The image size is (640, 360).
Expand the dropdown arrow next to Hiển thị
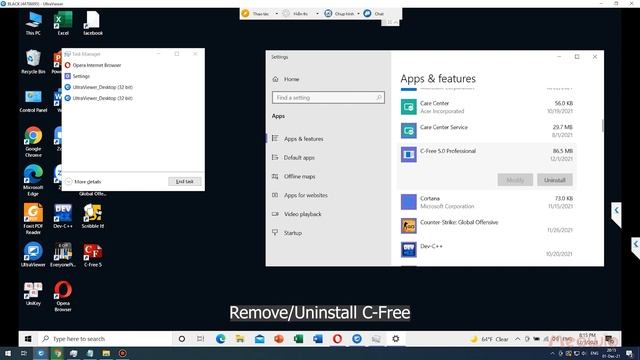coord(318,13)
